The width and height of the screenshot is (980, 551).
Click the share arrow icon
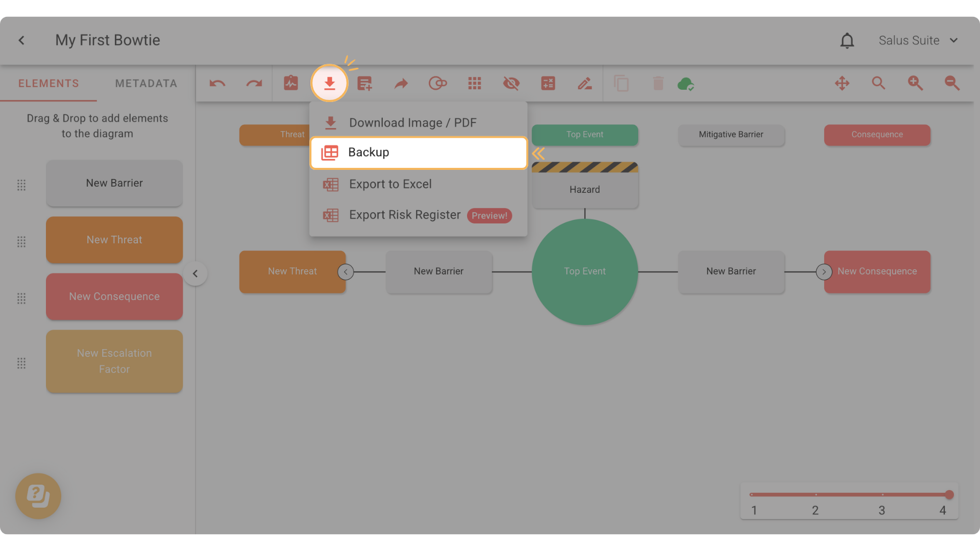click(x=401, y=83)
